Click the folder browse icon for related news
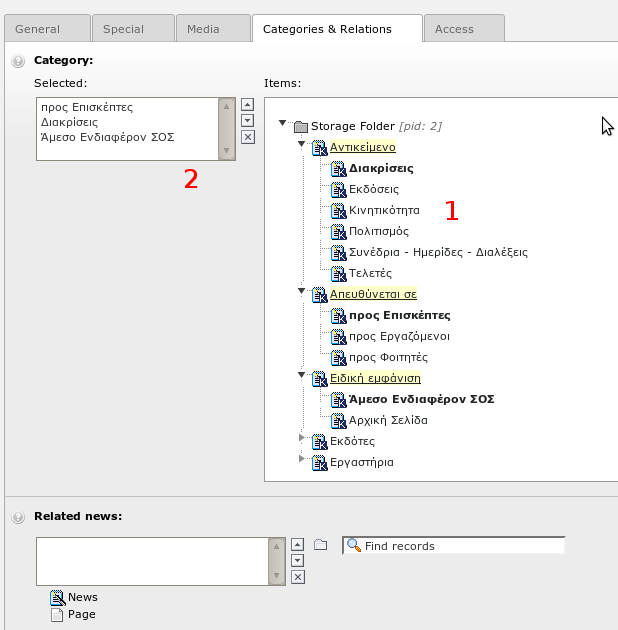Screen dimensions: 618x630 pyautogui.click(x=320, y=545)
